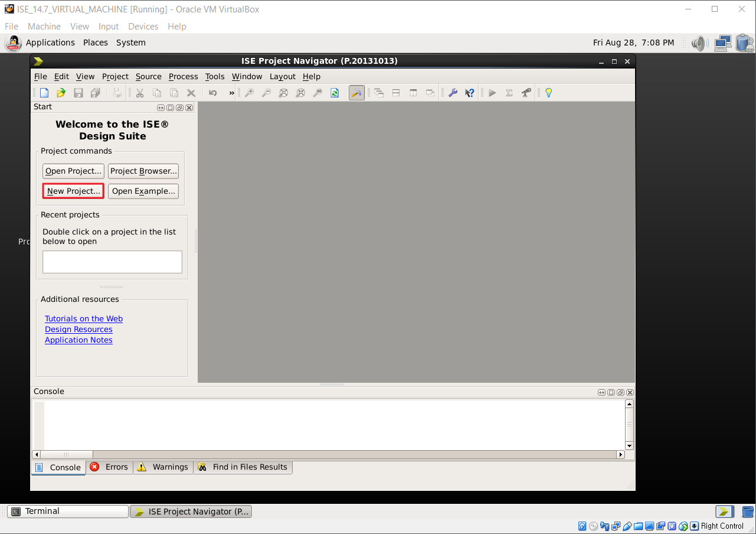Click Console horizontal scrollbar right arrow
This screenshot has width=756, height=534.
tap(620, 454)
